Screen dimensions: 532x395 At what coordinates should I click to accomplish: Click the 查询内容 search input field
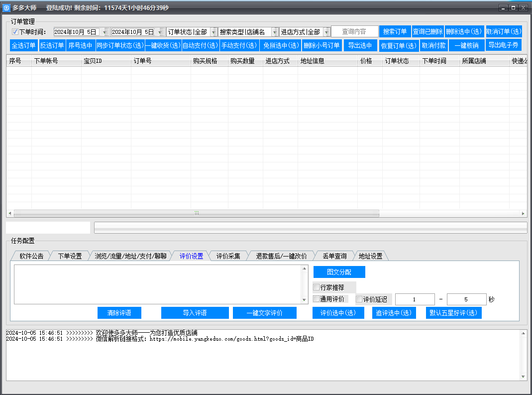click(354, 31)
